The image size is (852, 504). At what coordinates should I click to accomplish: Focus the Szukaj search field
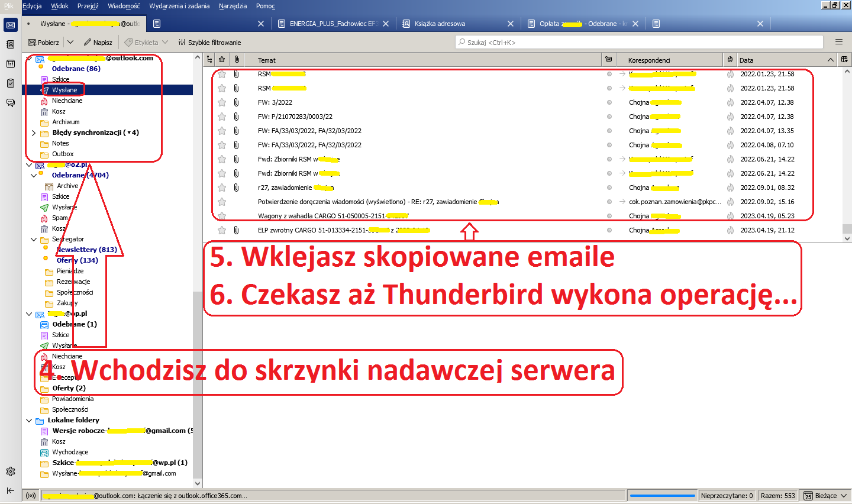pos(639,42)
